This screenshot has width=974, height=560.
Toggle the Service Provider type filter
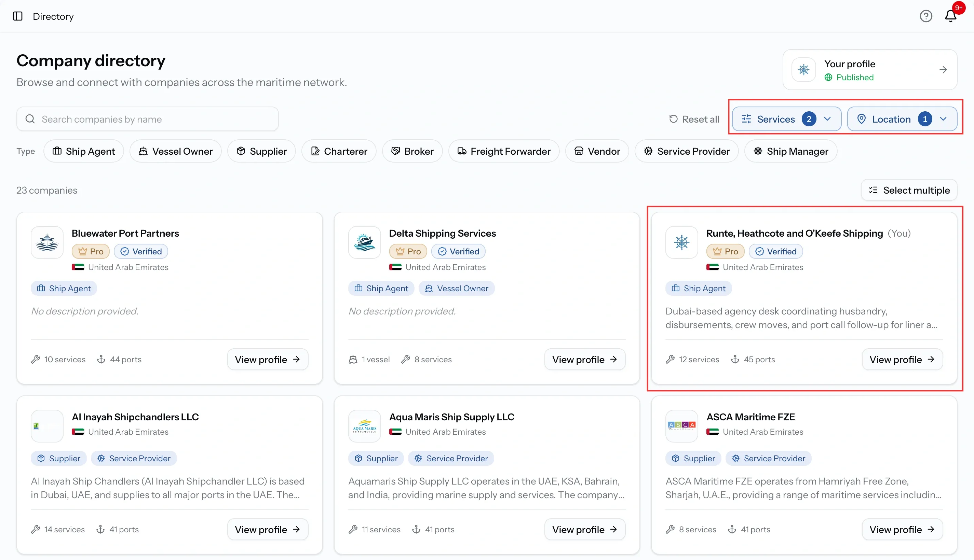click(x=687, y=151)
